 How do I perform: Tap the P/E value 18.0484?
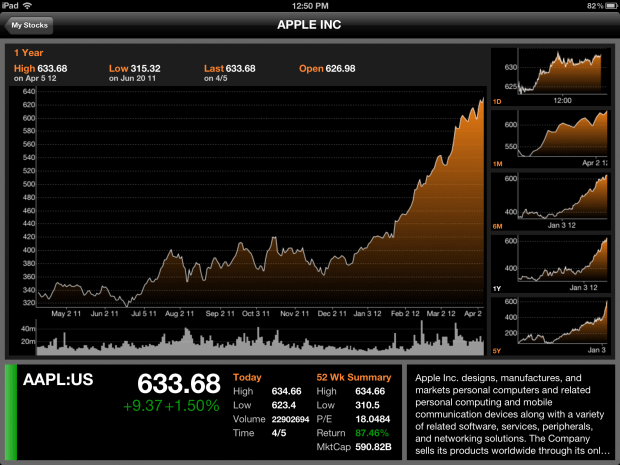point(372,419)
